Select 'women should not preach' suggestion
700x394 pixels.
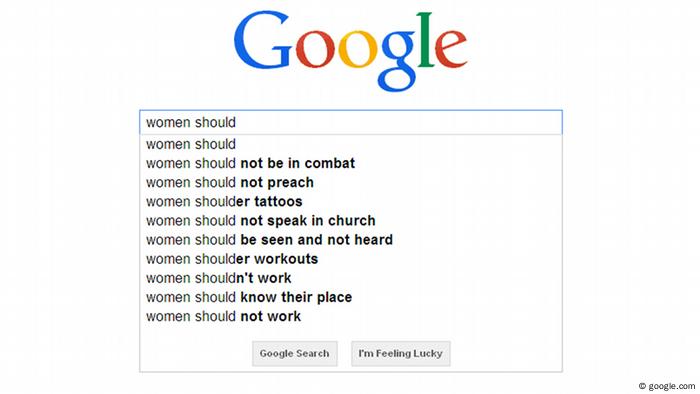351,182
